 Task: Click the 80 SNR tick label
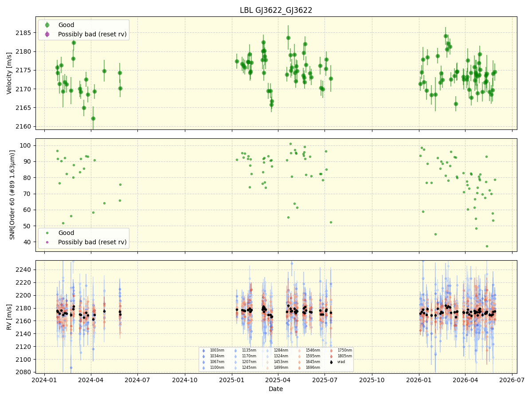[28, 178]
